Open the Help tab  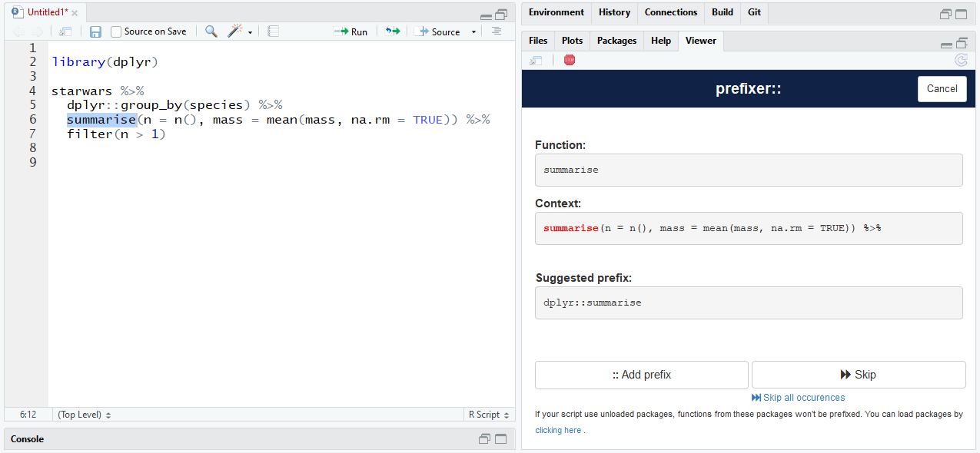click(x=661, y=41)
